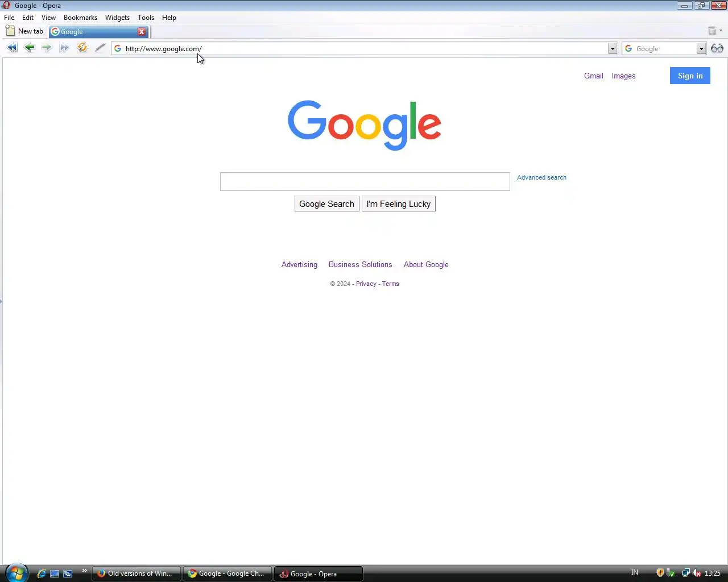Screen dimensions: 728x582
Task: Open the Bookmarks menu
Action: (x=80, y=17)
